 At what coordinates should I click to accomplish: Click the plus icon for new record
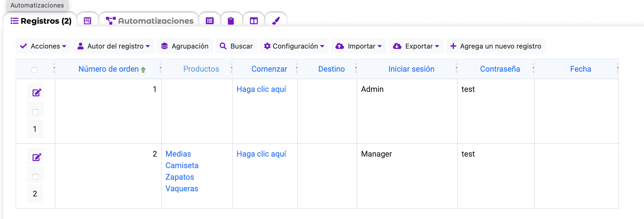point(453,46)
